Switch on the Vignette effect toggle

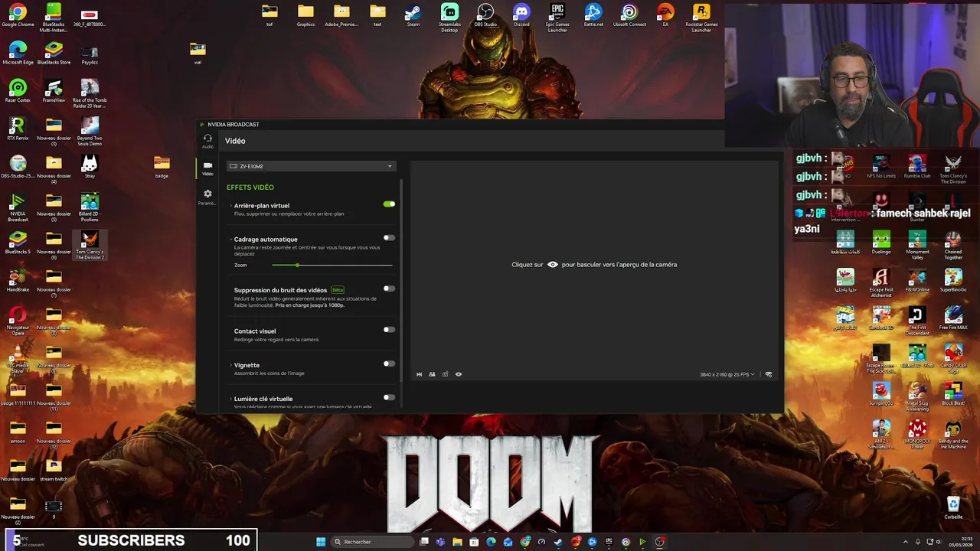(x=389, y=364)
